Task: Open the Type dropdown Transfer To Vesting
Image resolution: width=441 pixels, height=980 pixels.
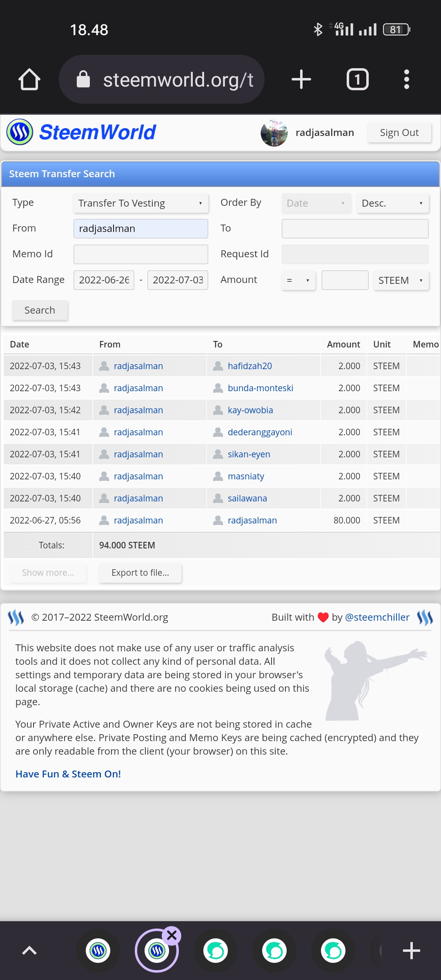Action: coord(141,203)
